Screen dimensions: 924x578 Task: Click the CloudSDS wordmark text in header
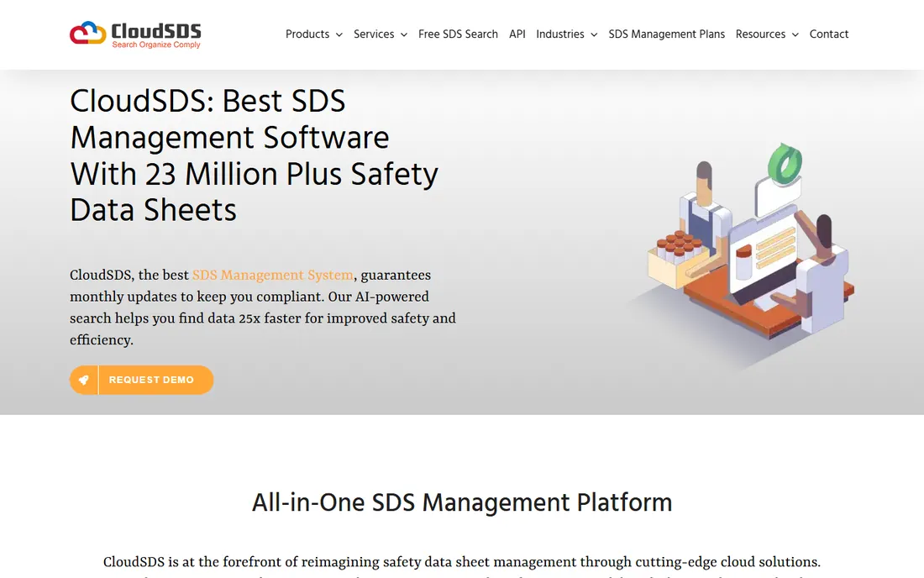(x=156, y=30)
